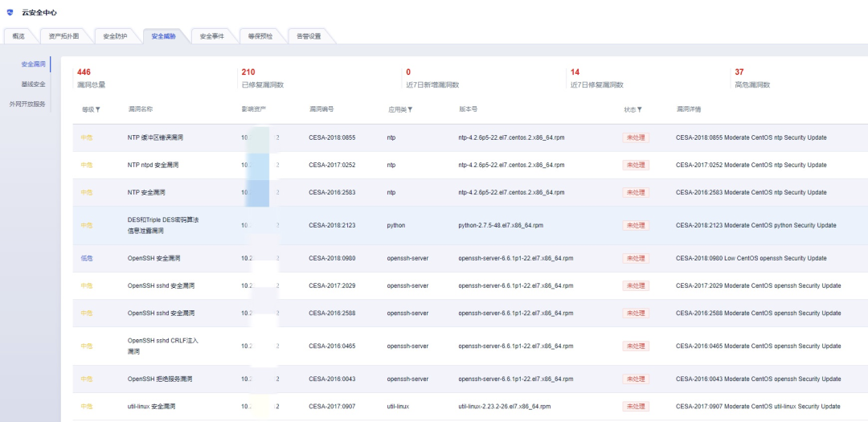868x422 pixels.
Task: Open the 资产拓扑图 tab
Action: (64, 36)
